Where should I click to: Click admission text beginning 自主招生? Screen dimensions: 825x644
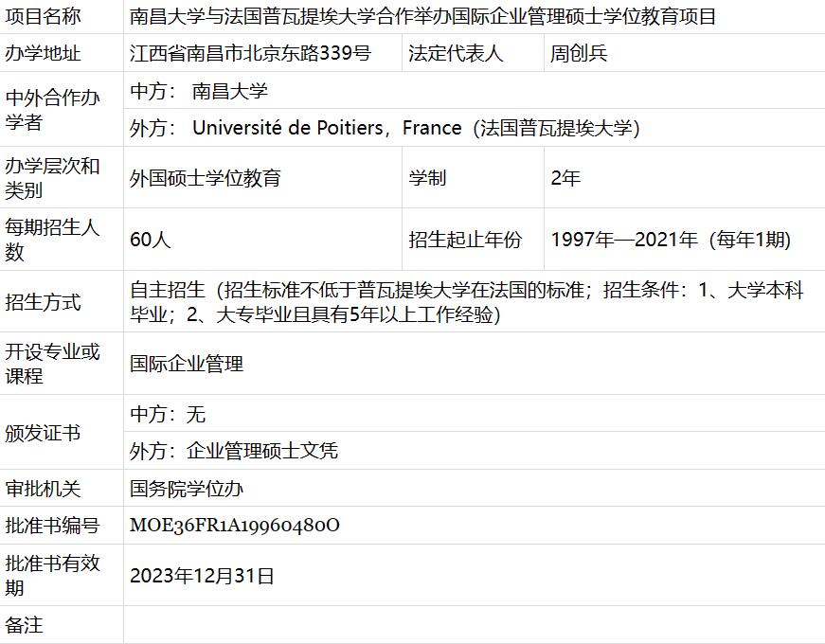[467, 302]
